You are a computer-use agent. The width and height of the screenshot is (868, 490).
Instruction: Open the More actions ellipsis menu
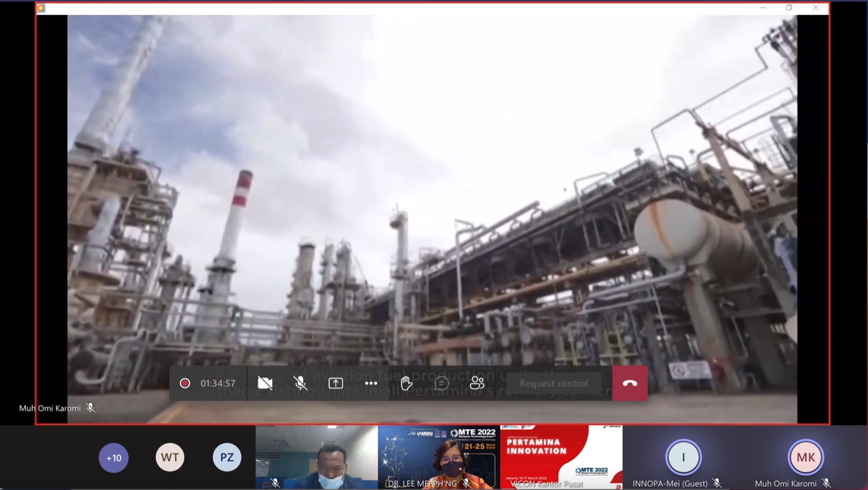tap(371, 383)
